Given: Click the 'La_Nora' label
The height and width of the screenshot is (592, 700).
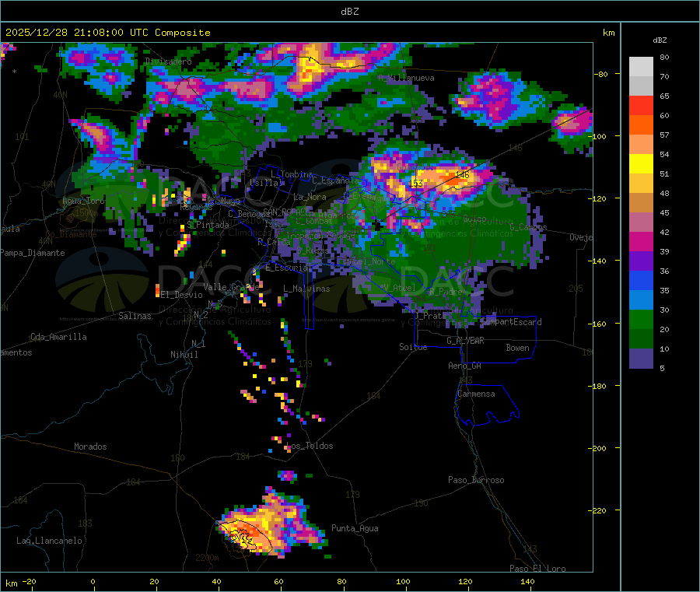Looking at the screenshot, I should click(x=310, y=197).
